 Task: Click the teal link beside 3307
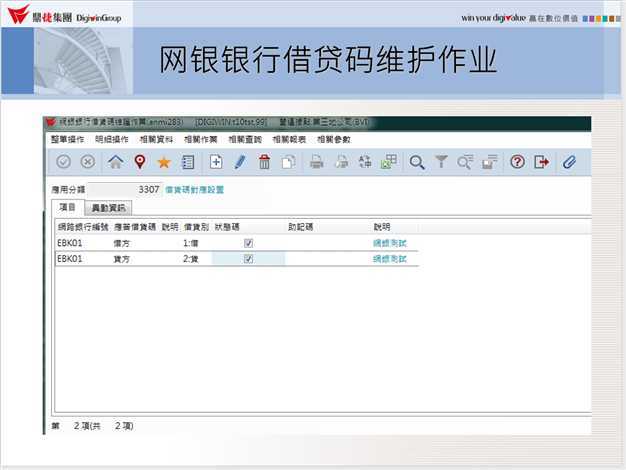194,190
